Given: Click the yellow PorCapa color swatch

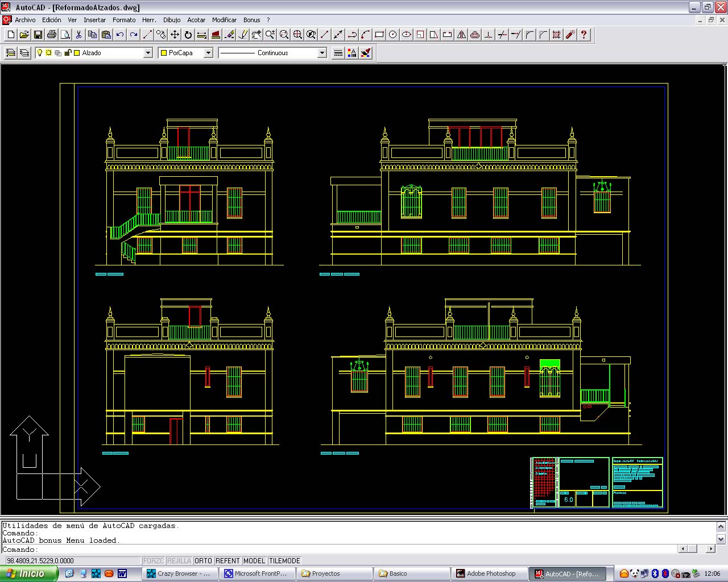Looking at the screenshot, I should [x=164, y=53].
